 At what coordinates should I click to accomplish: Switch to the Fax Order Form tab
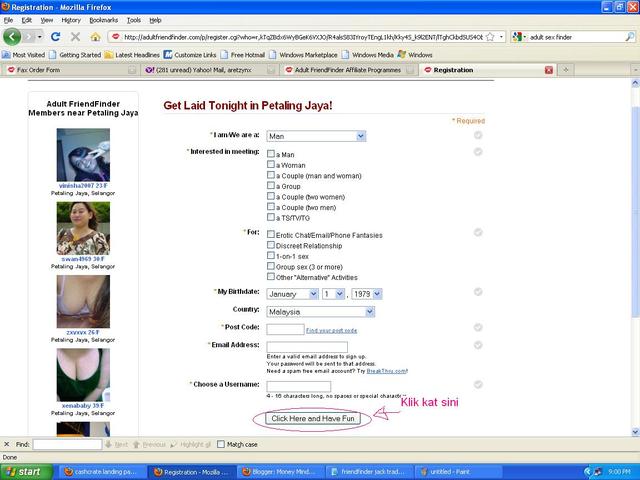pyautogui.click(x=70, y=70)
